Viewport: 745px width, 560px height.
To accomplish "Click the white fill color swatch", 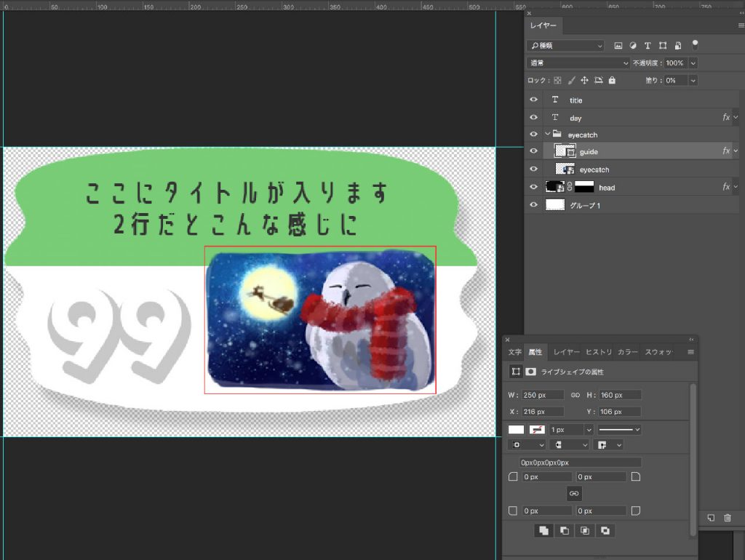I will [516, 430].
